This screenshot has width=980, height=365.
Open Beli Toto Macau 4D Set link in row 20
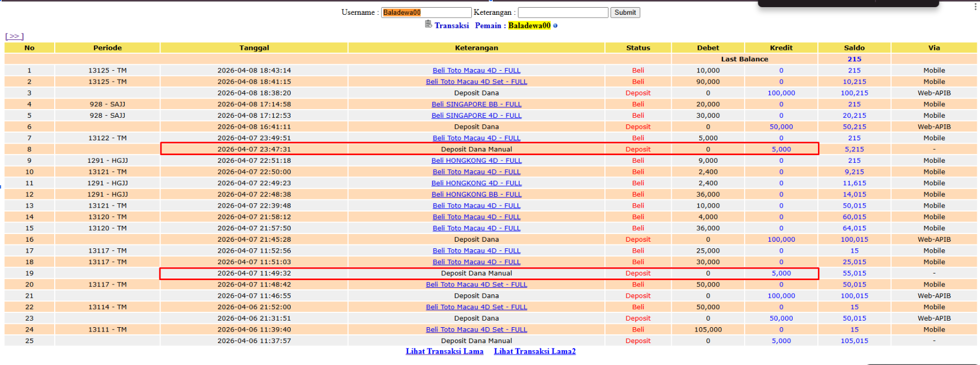pos(476,284)
